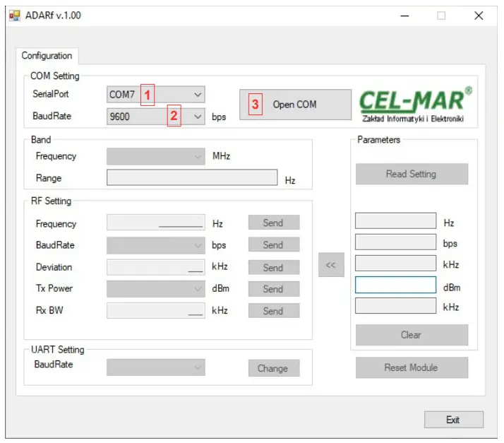Click the Rx BW kHz input field
The height and width of the screenshot is (443, 504).
coord(155,310)
